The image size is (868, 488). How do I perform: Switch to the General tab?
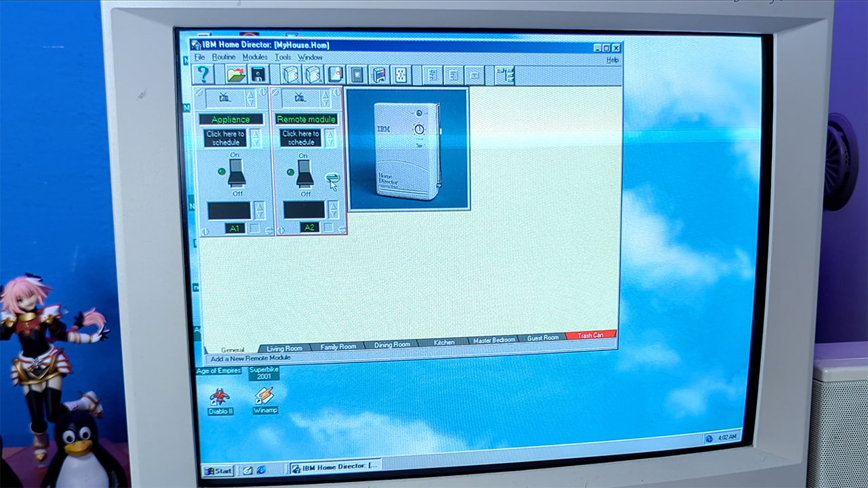click(x=232, y=350)
